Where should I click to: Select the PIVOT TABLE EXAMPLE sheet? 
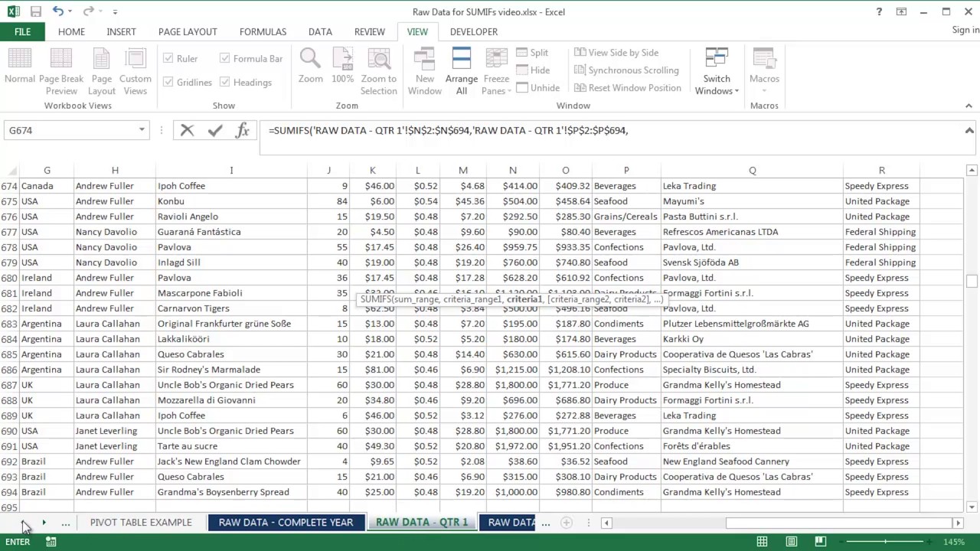[x=141, y=523]
